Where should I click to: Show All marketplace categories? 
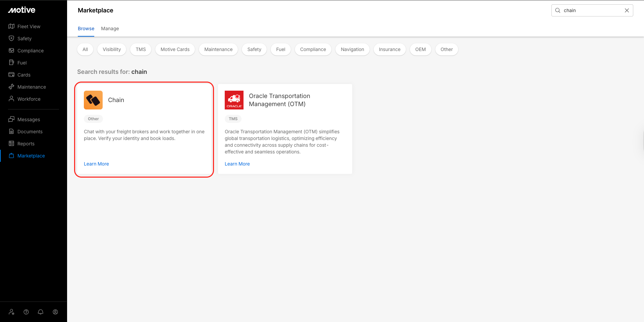[x=85, y=49]
